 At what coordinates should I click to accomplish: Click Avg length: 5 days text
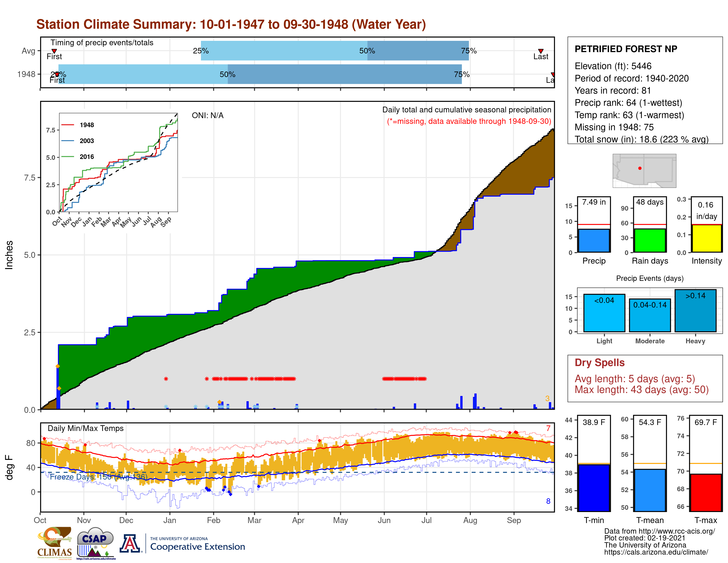pos(635,379)
